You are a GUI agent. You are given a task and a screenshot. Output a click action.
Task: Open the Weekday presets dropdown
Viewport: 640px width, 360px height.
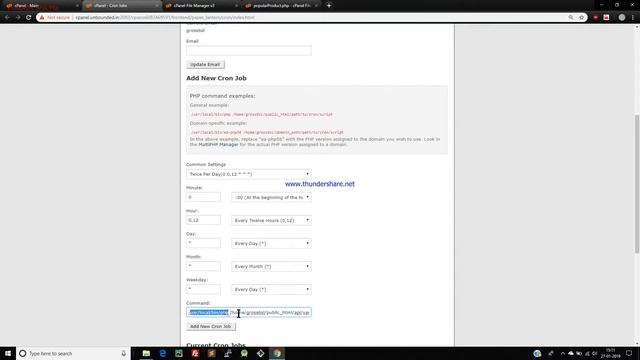[271, 289]
